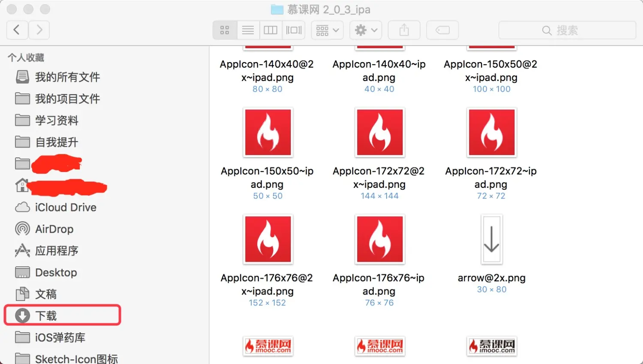Open the action gear menu

365,30
